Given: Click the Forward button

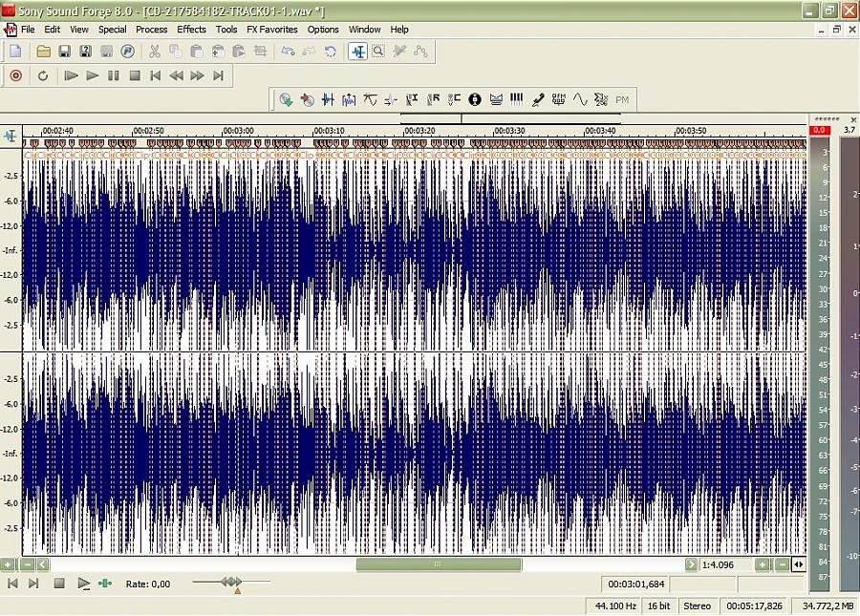Looking at the screenshot, I should click(198, 75).
